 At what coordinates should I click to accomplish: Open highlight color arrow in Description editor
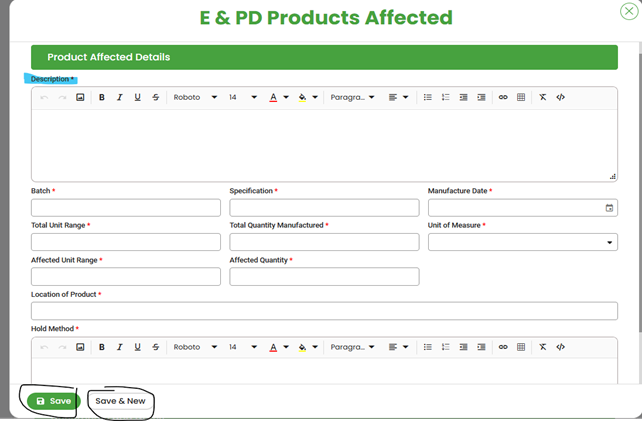pos(315,97)
